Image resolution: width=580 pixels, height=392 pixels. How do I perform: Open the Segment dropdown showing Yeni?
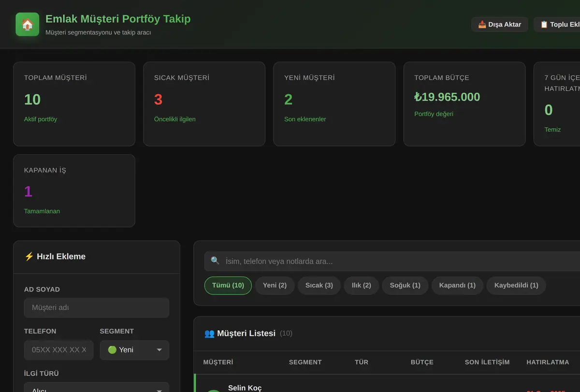(134, 350)
